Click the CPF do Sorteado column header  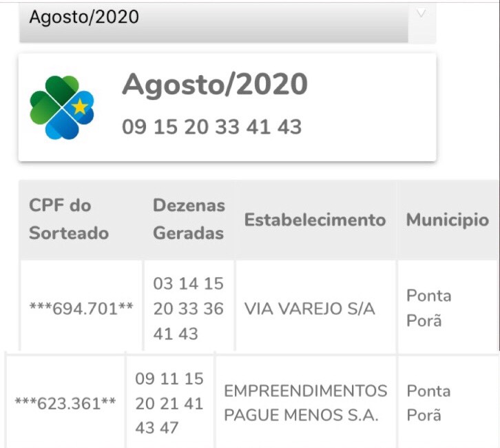pos(69,219)
